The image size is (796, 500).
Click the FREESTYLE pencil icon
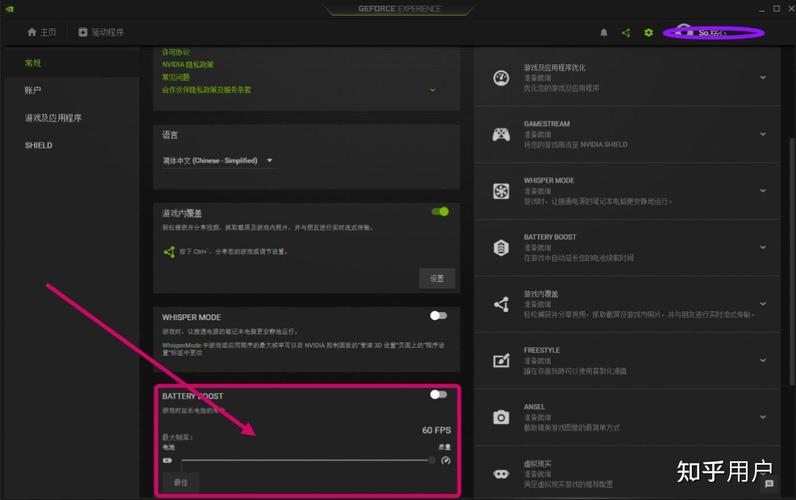pyautogui.click(x=501, y=360)
